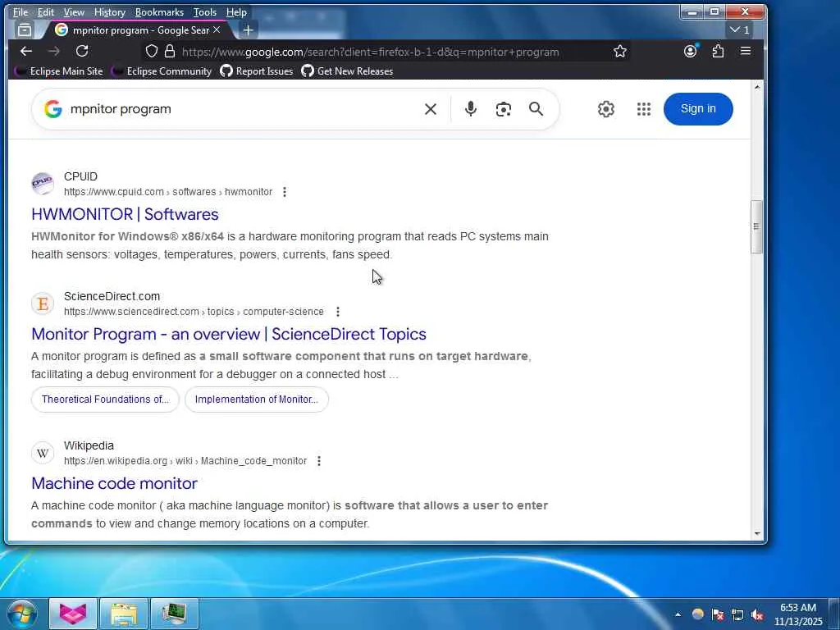Click the site security padlock icon
Screen dimensions: 840x630
pyautogui.click(x=170, y=52)
